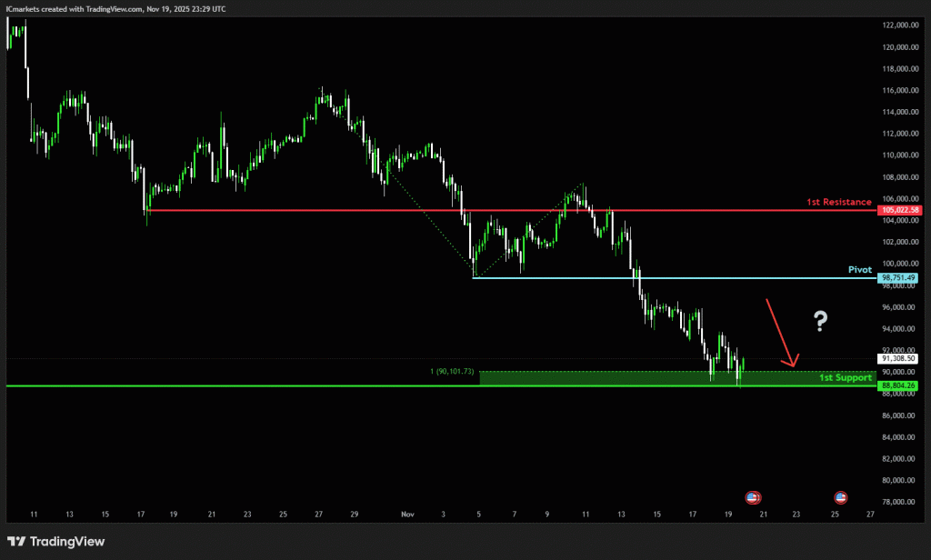Select the red downward arrow drawing
The width and height of the screenshot is (931, 560).
(782, 332)
